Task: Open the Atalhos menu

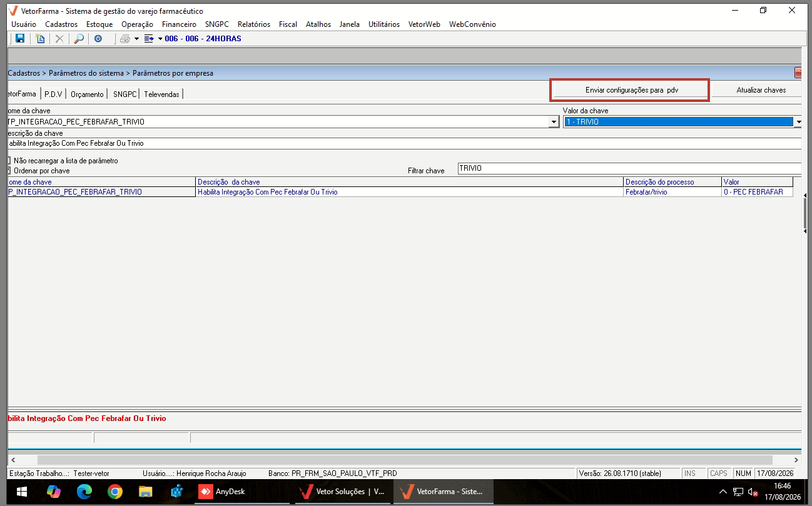Action: [x=318, y=24]
